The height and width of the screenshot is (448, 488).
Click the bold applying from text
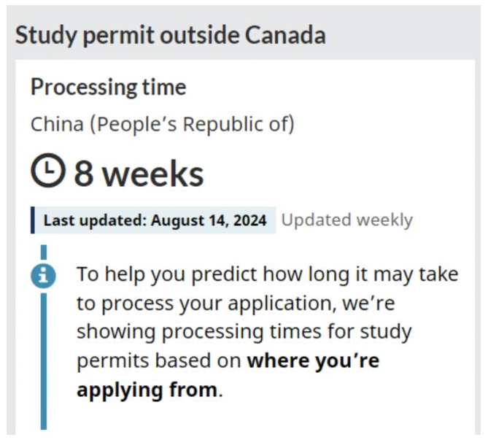[x=147, y=390]
